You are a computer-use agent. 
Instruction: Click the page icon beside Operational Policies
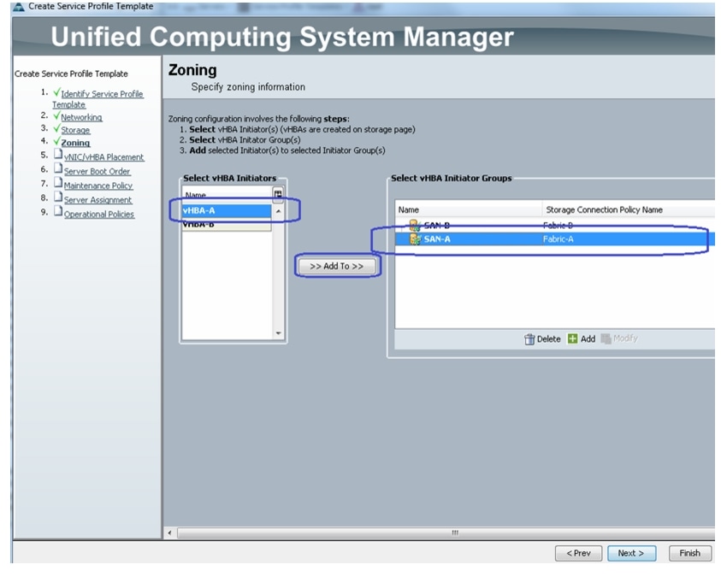58,211
